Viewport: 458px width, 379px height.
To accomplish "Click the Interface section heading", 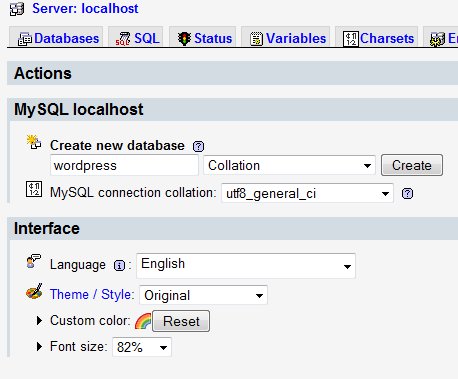I will tap(47, 229).
